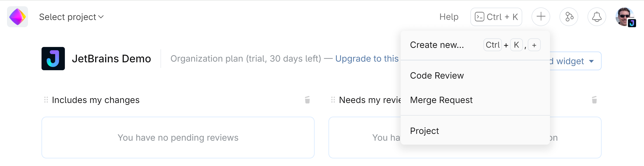Grab the Includes my changes drag handle
Image resolution: width=644 pixels, height=166 pixels.
(x=46, y=100)
